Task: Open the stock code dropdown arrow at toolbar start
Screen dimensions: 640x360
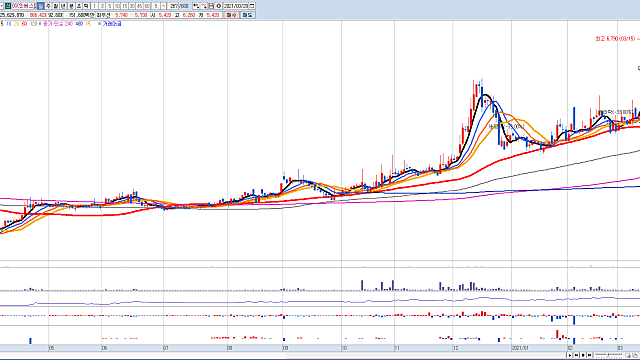Action: click(x=2, y=6)
